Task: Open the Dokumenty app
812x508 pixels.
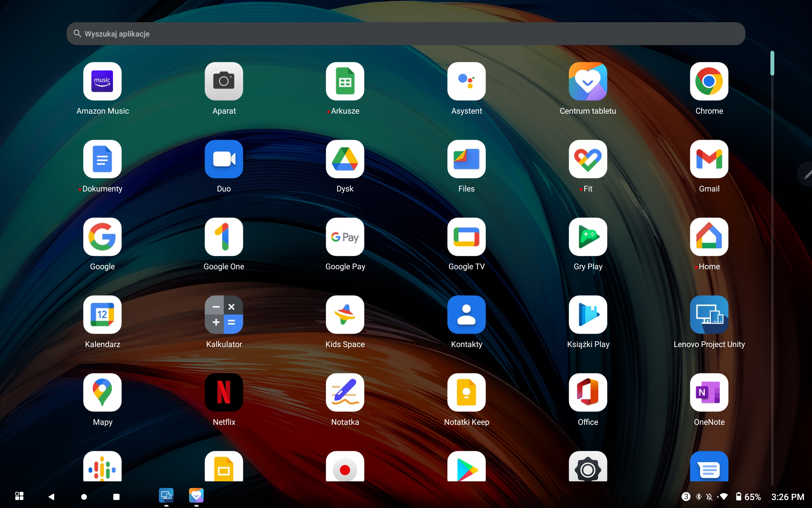Action: (x=102, y=159)
